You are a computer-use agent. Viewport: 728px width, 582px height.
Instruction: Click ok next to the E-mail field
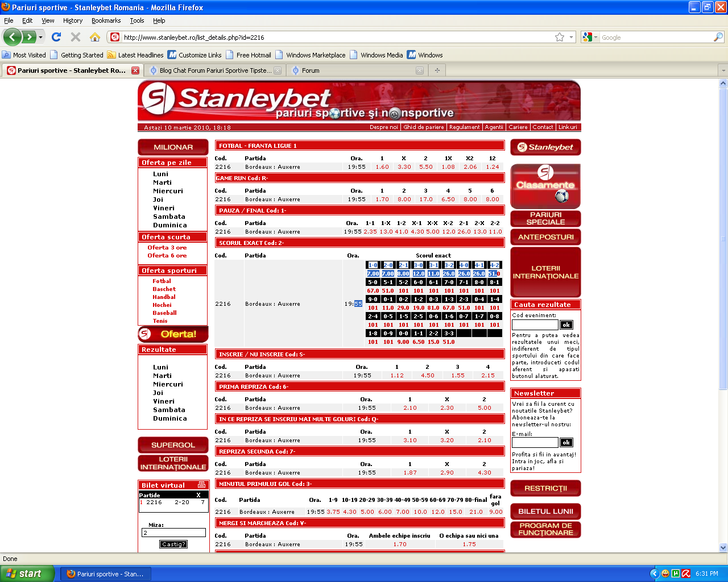coord(566,443)
